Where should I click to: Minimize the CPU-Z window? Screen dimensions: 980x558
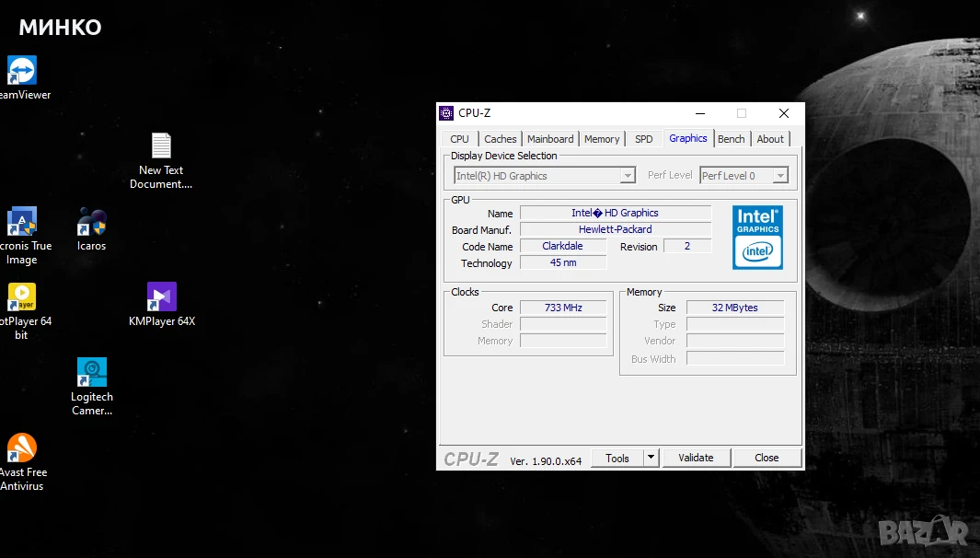[700, 113]
